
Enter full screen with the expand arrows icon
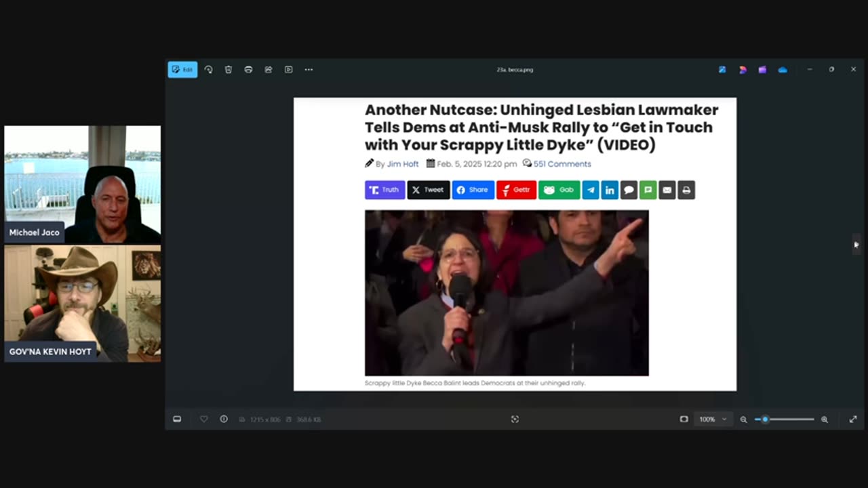(x=853, y=419)
